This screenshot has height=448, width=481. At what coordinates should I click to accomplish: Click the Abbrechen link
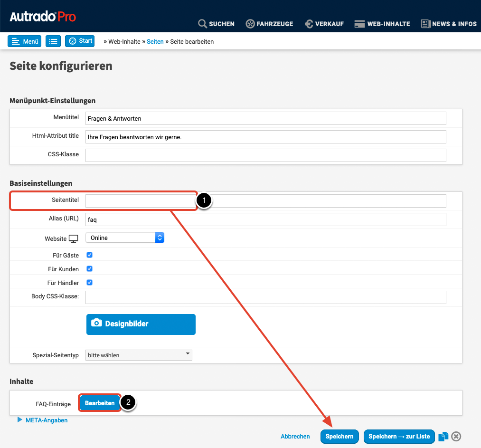[295, 437]
